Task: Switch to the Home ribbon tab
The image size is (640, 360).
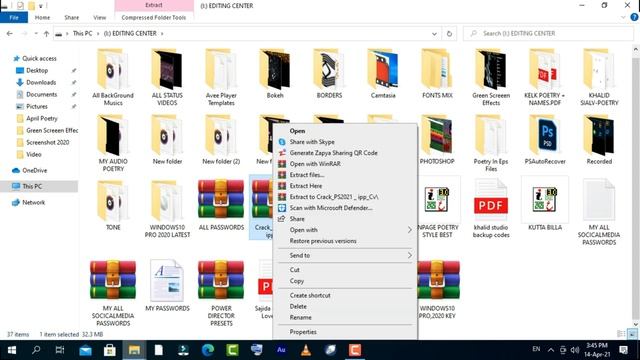Action: [42, 18]
